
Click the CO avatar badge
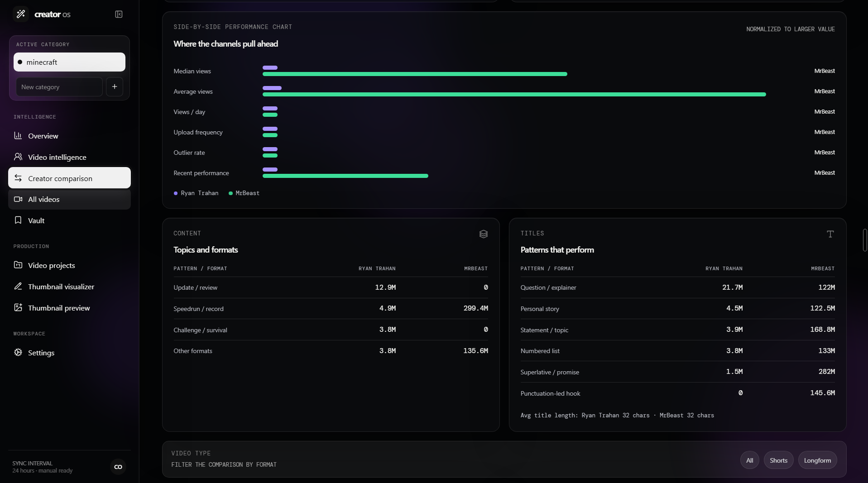(118, 467)
